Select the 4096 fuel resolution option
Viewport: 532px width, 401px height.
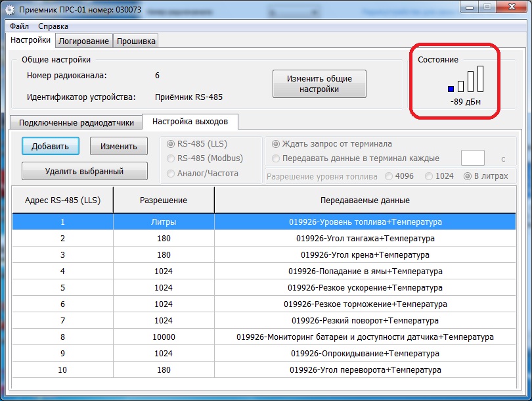point(389,176)
